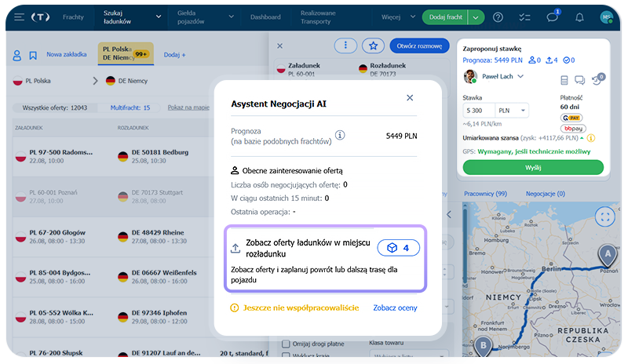
Task: Click Wszystkie oferty: 12043 filter
Action: pyautogui.click(x=55, y=107)
